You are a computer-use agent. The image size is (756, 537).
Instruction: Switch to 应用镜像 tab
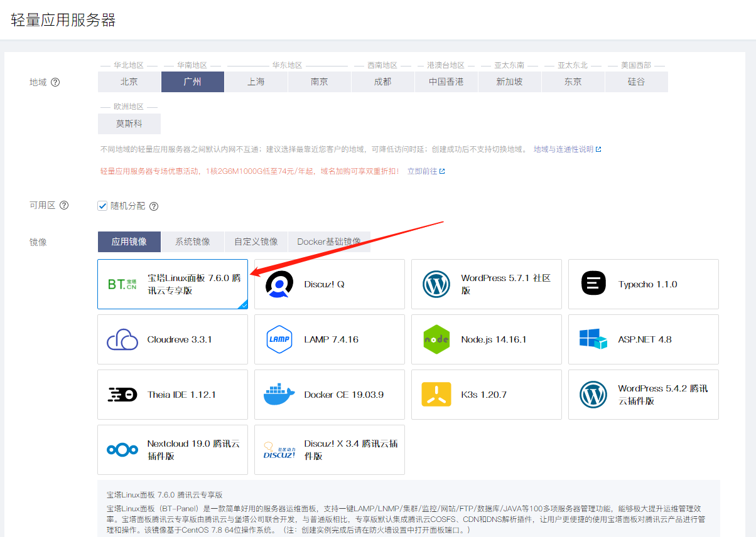129,242
